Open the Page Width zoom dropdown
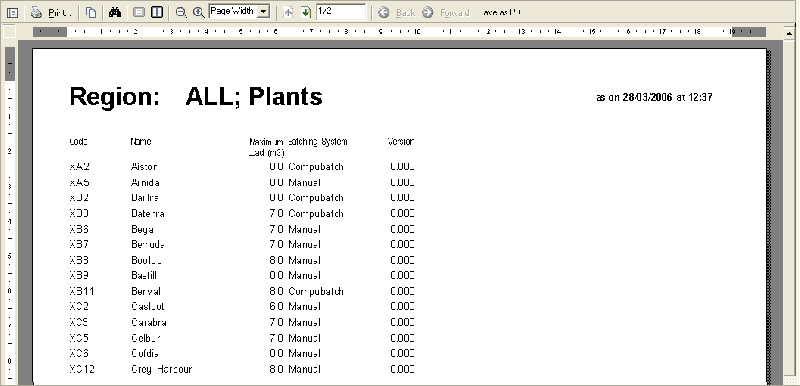Viewport: 800px width, 386px height. pos(263,12)
